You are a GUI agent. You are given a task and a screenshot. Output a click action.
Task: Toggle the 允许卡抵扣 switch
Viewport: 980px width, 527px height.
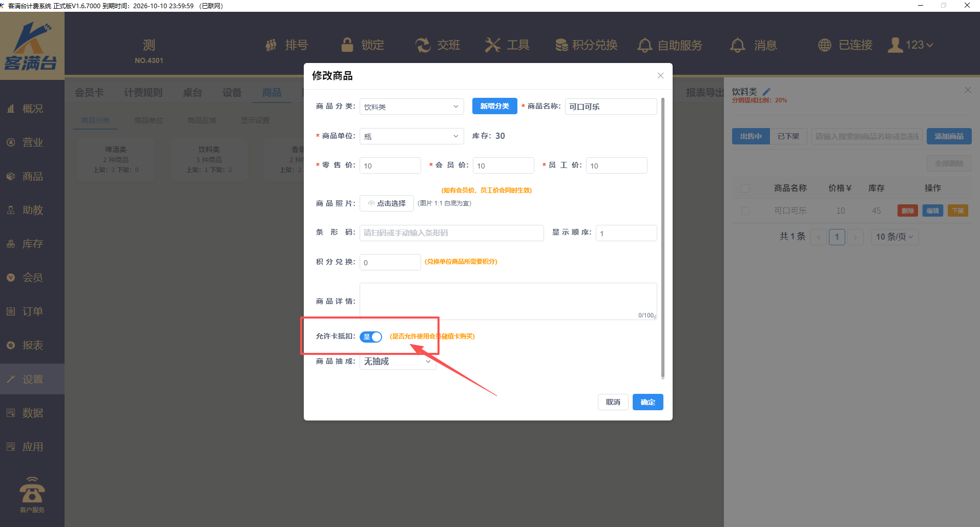click(x=371, y=336)
